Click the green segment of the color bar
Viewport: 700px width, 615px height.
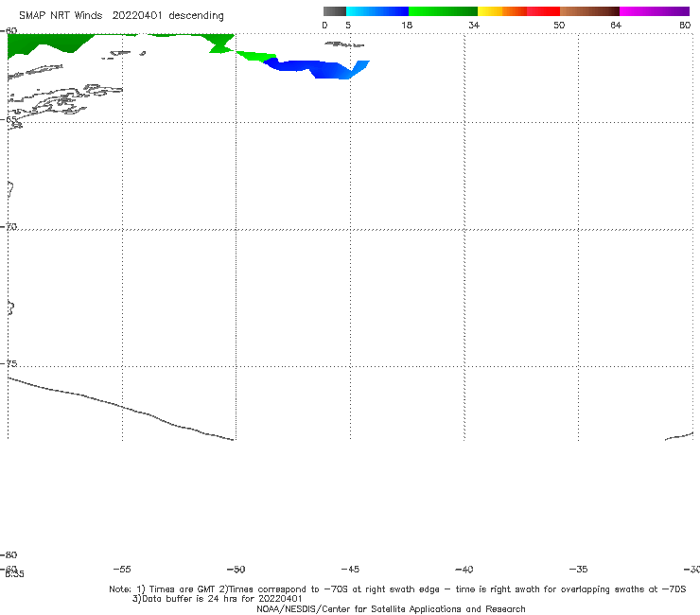coord(443,11)
